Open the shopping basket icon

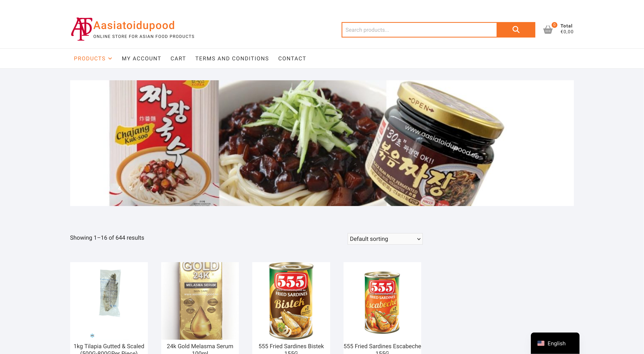pos(548,30)
